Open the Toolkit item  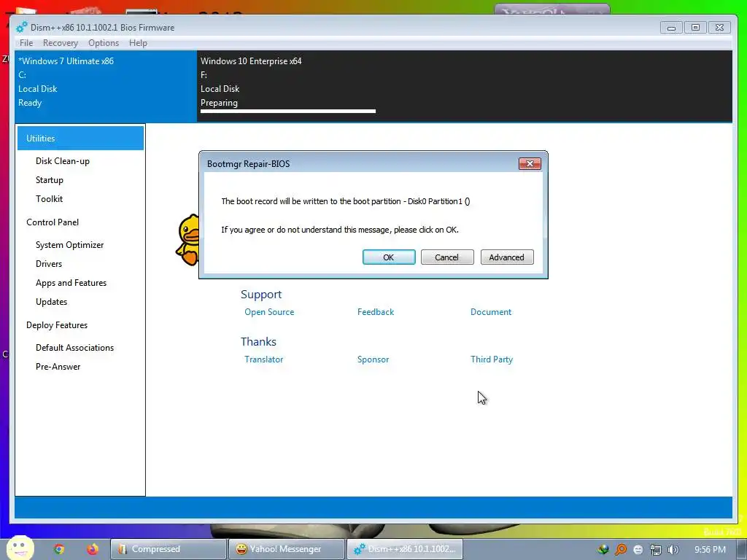pyautogui.click(x=49, y=199)
